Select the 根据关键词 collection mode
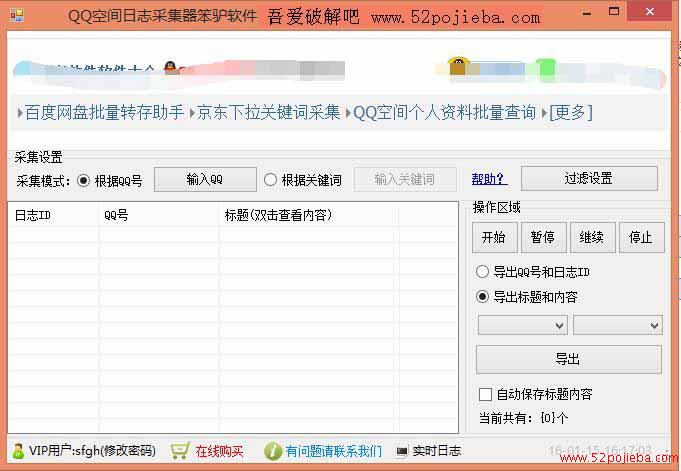Viewport: 681px width, 471px height. click(270, 179)
